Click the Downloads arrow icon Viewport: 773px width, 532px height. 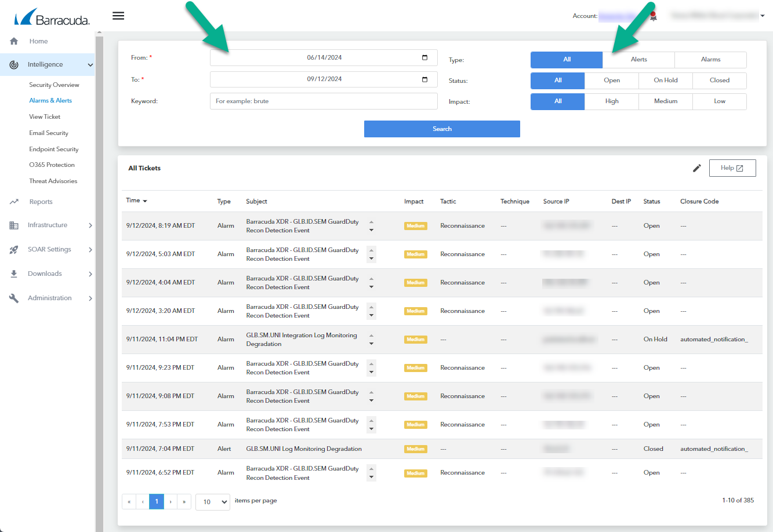pyautogui.click(x=14, y=274)
